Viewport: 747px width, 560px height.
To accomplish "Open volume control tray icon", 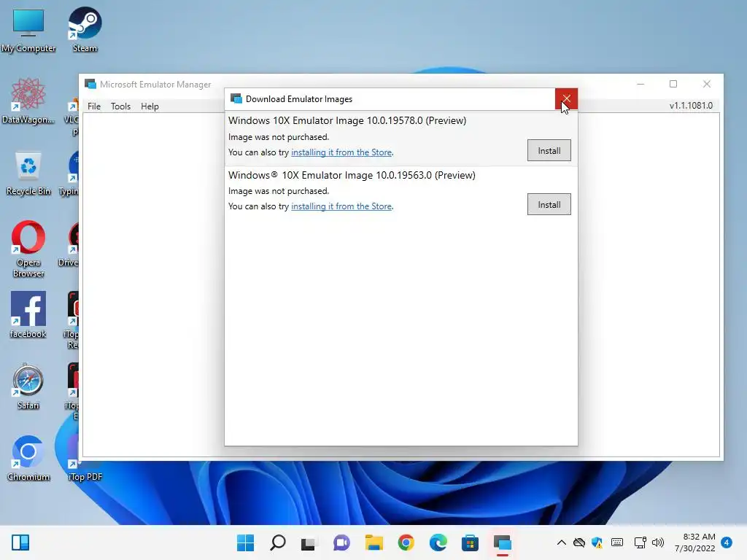I will pos(658,542).
